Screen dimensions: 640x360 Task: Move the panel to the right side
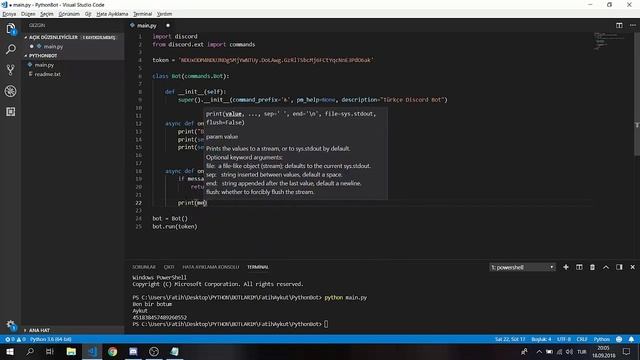619,267
